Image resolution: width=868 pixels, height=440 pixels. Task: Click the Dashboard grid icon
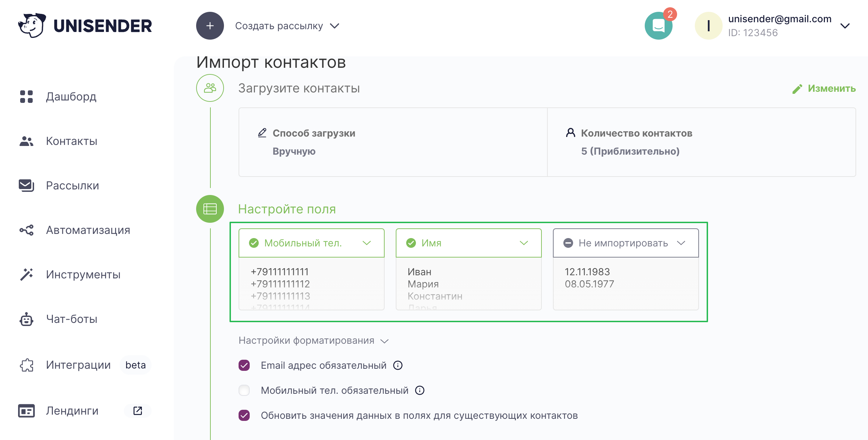tap(26, 97)
